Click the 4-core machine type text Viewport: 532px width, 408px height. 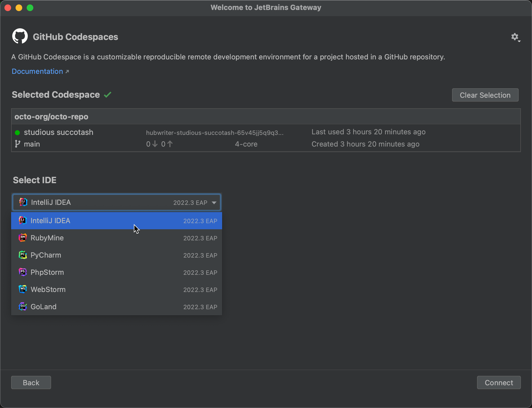coord(246,144)
